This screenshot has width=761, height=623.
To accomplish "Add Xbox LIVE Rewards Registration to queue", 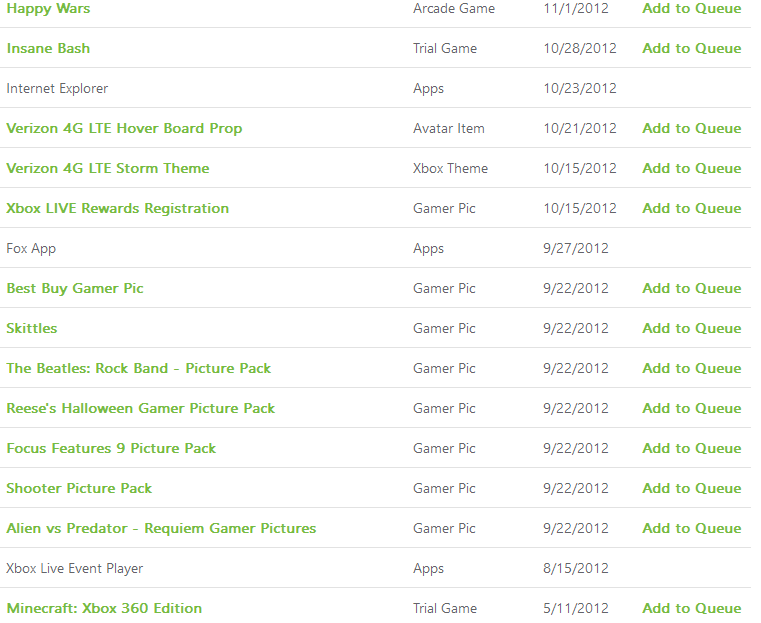I will click(x=692, y=209).
